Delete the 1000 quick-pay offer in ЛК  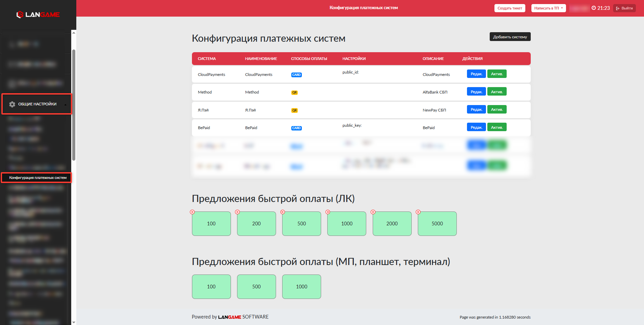click(x=328, y=212)
